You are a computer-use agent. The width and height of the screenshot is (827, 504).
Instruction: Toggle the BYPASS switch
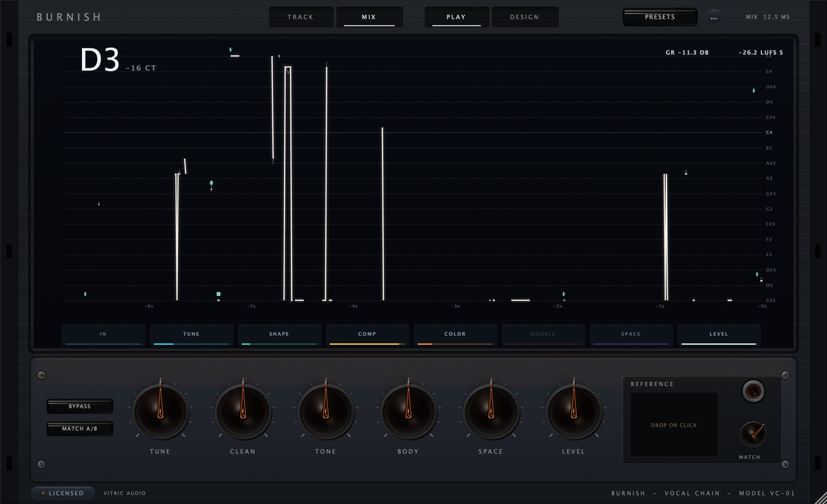point(80,406)
